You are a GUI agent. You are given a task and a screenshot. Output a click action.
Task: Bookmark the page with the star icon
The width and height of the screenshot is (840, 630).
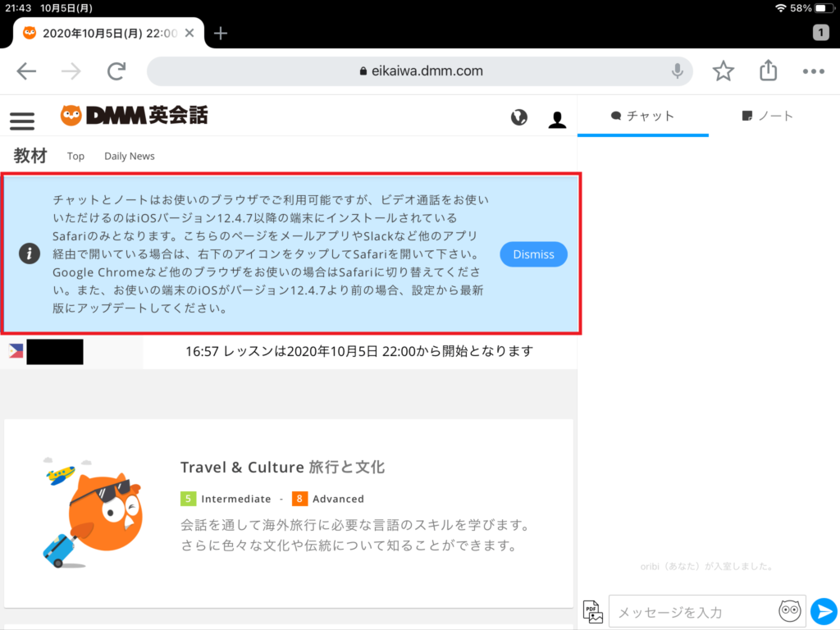click(723, 71)
